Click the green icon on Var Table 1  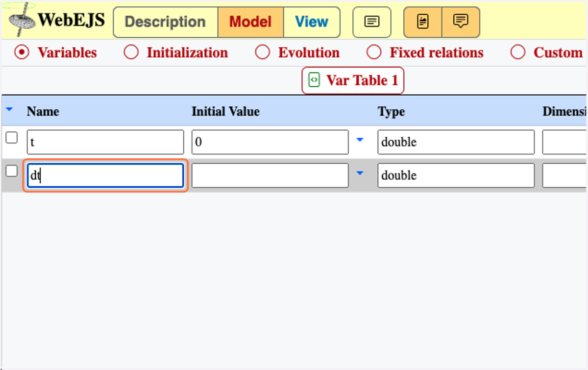pyautogui.click(x=314, y=80)
